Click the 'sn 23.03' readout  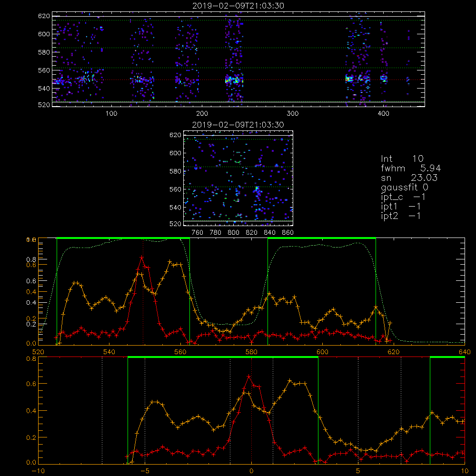pos(409,178)
